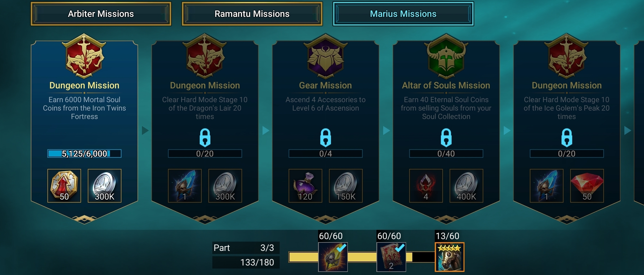Tap the lock on Altar of Souls Mission
The height and width of the screenshot is (275, 644).
pos(446,138)
